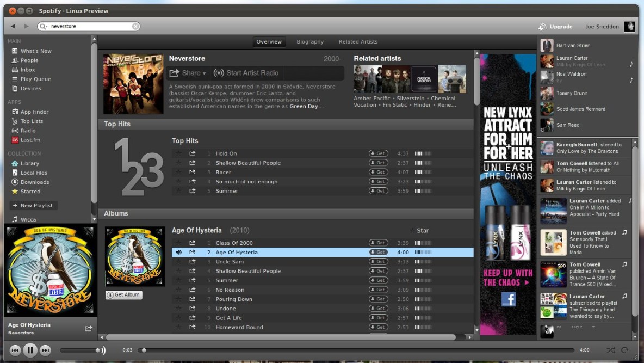Click the Upgrade link
Image resolution: width=644 pixels, height=363 pixels.
pyautogui.click(x=556, y=27)
